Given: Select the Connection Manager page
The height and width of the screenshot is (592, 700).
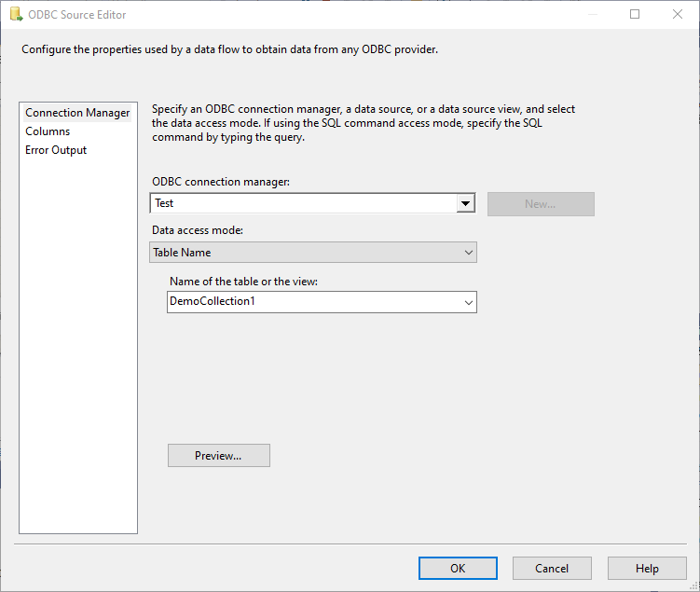Looking at the screenshot, I should (77, 113).
